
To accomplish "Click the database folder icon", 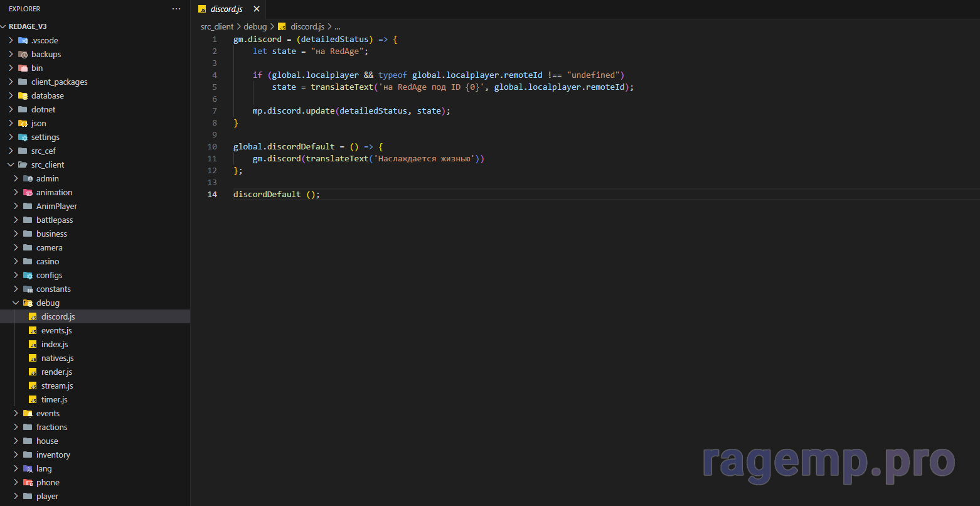I will point(23,95).
